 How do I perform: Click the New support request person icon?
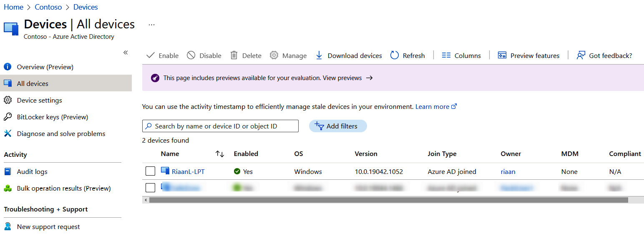pyautogui.click(x=8, y=226)
